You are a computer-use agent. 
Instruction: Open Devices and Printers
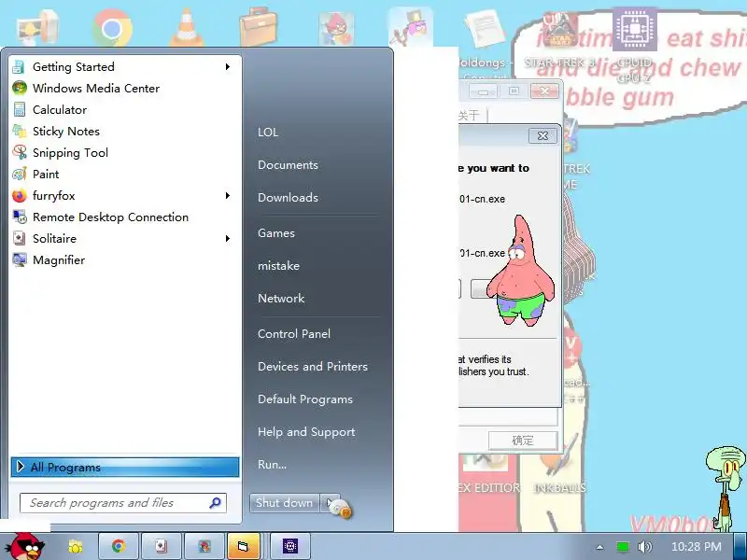click(x=313, y=367)
